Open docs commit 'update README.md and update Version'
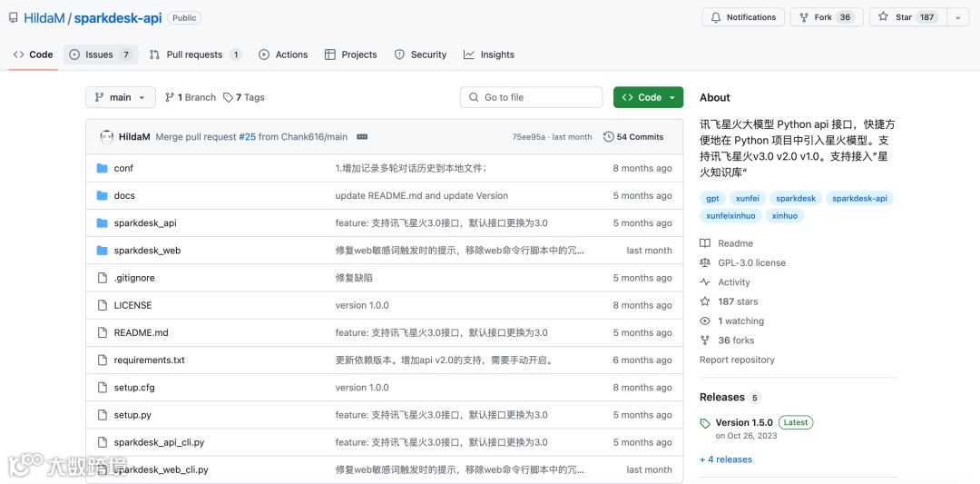This screenshot has height=484, width=980. pyautogui.click(x=422, y=196)
